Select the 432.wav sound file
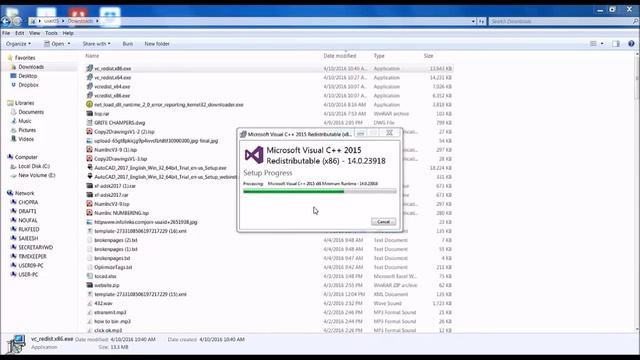The width and height of the screenshot is (640, 360). point(103,303)
